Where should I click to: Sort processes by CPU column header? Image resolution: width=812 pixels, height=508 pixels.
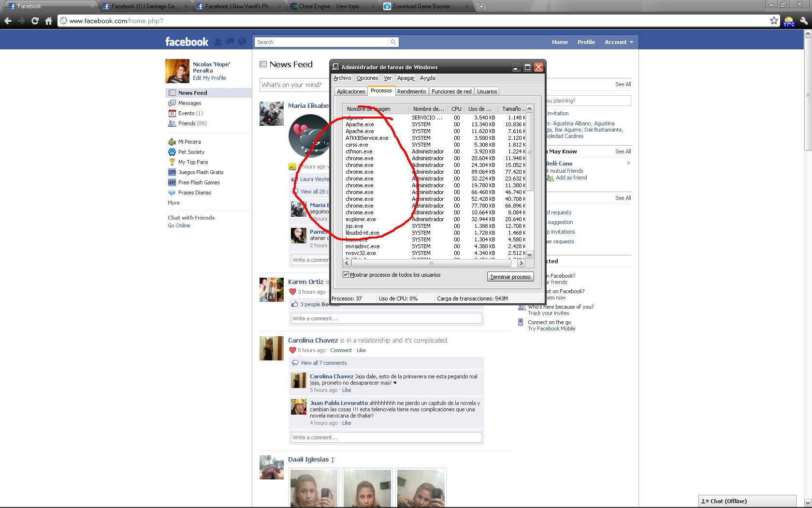click(x=456, y=109)
